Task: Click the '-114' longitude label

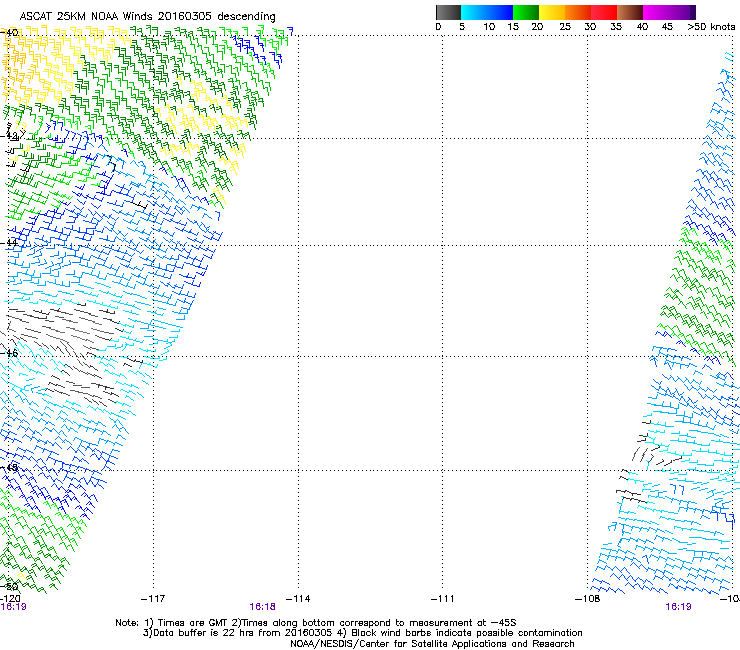Action: (x=298, y=599)
